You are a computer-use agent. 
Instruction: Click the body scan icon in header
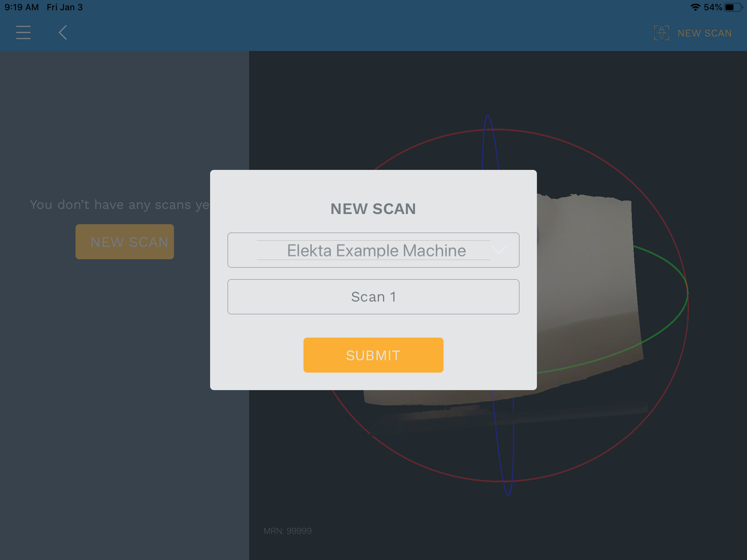click(x=661, y=33)
